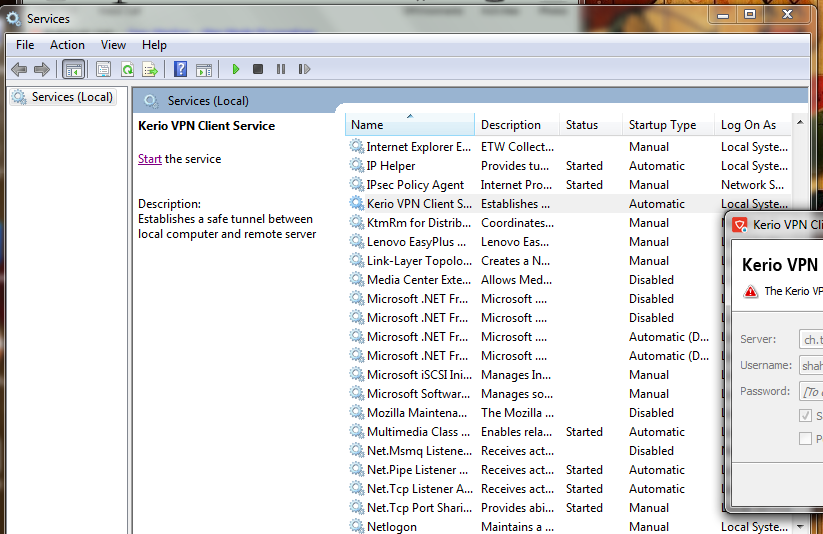
Task: Sort by the Status column header
Action: pos(591,125)
